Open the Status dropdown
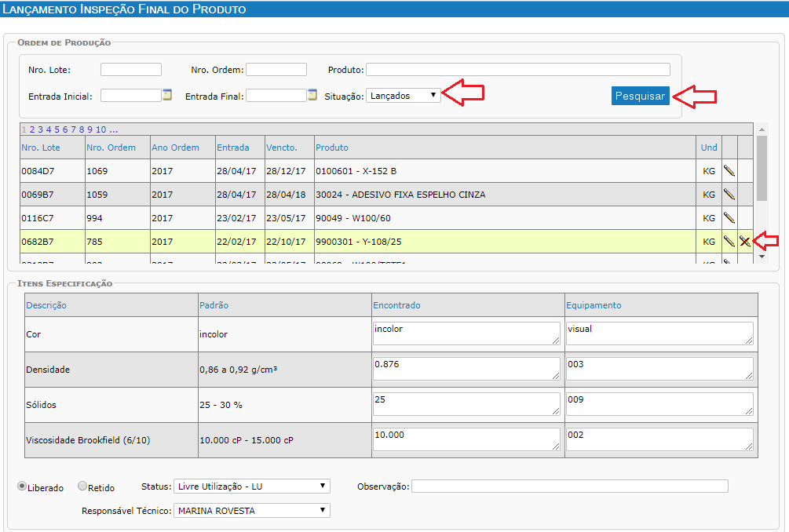 pyautogui.click(x=251, y=486)
